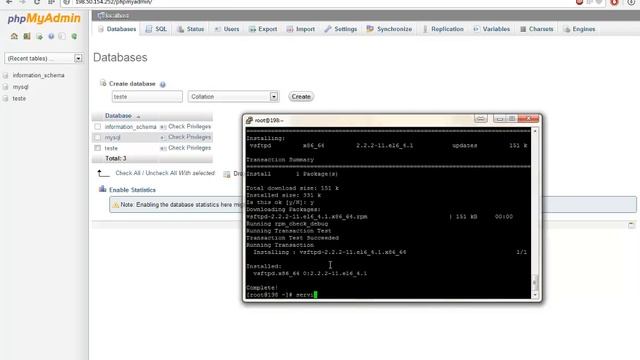Viewport: 640px width, 360px height.
Task: Open the Settings tab
Action: (x=341, y=29)
